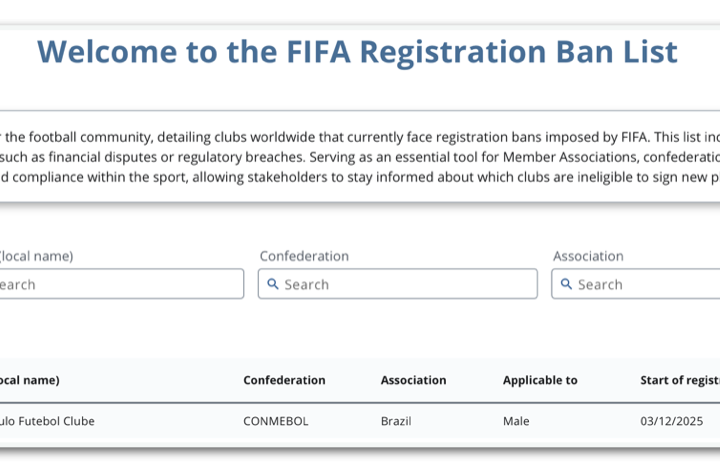Open the Futebol Clube row entry
The height and width of the screenshot is (468, 720).
[x=48, y=421]
